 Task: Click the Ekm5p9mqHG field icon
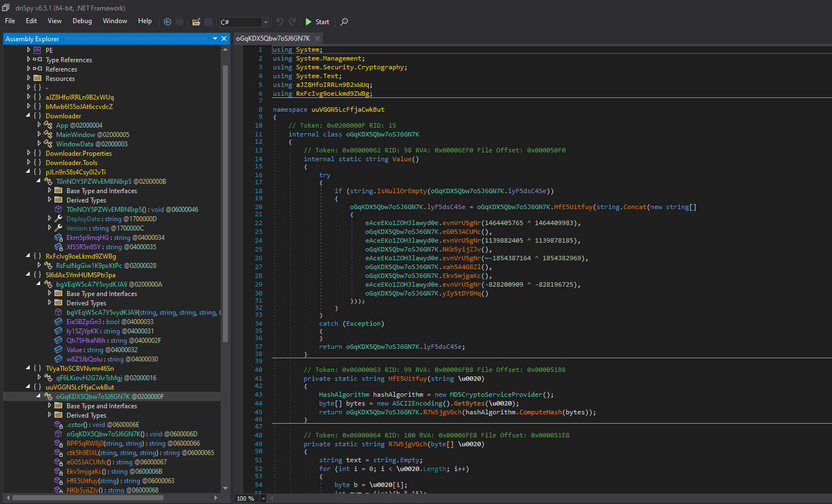pos(58,237)
